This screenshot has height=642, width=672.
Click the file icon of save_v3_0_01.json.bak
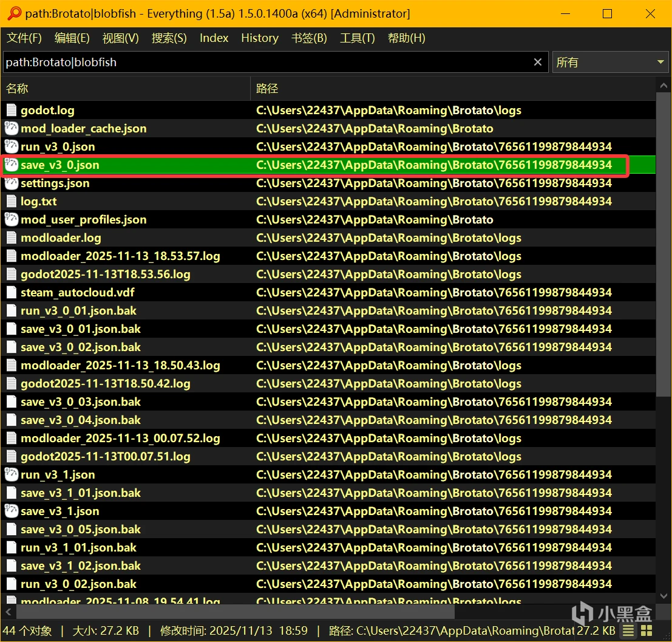(x=12, y=329)
